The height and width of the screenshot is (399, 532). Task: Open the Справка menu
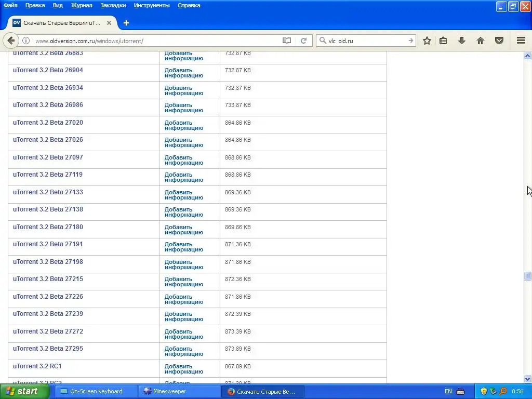point(189,5)
